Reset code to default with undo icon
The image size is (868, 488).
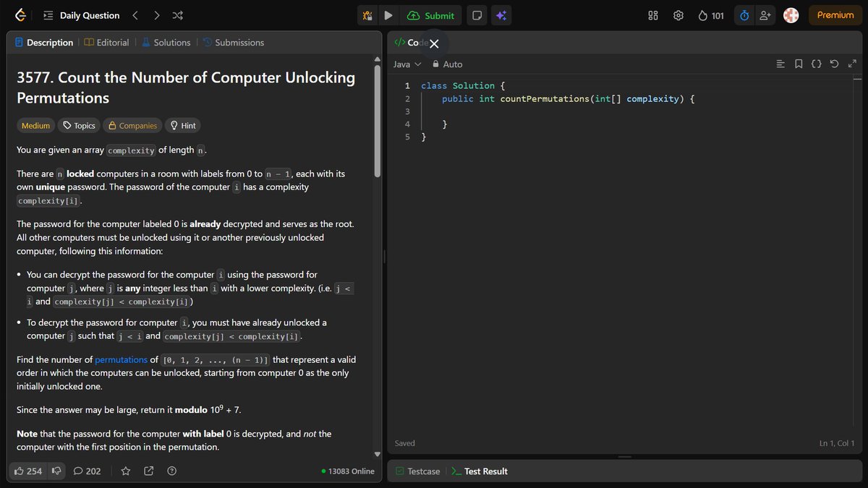834,64
